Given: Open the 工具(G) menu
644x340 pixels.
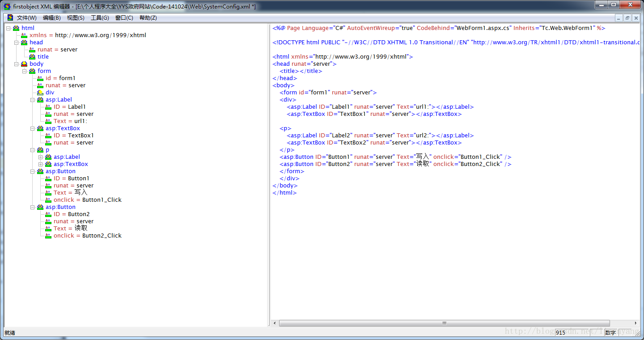Looking at the screenshot, I should 100,18.
